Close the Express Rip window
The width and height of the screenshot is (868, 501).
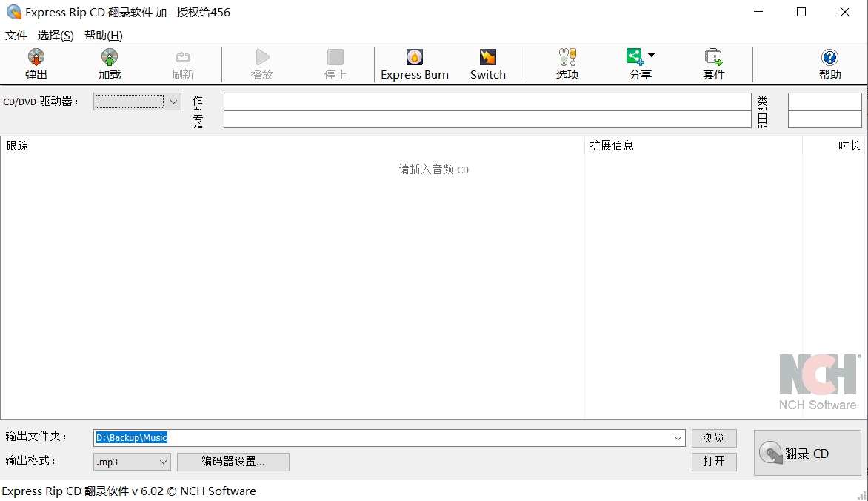(x=845, y=12)
